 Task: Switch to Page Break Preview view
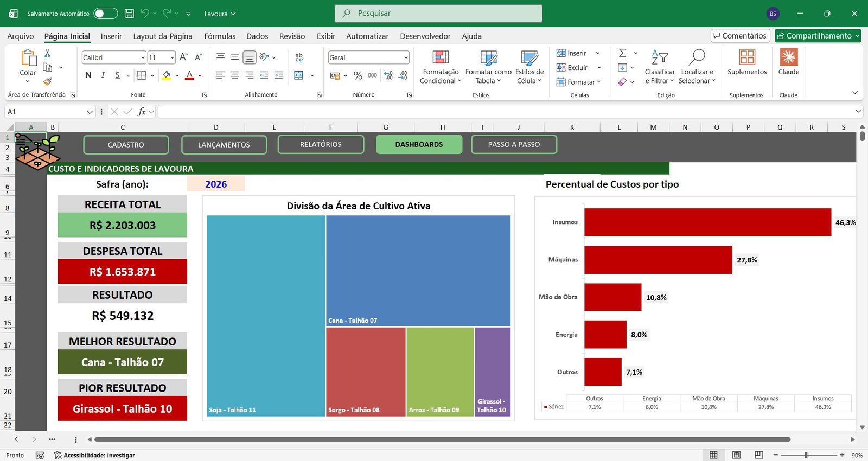pyautogui.click(x=759, y=455)
